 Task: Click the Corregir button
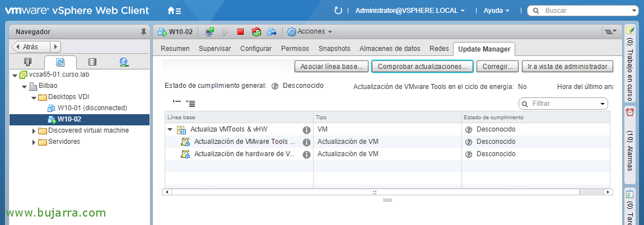click(497, 67)
